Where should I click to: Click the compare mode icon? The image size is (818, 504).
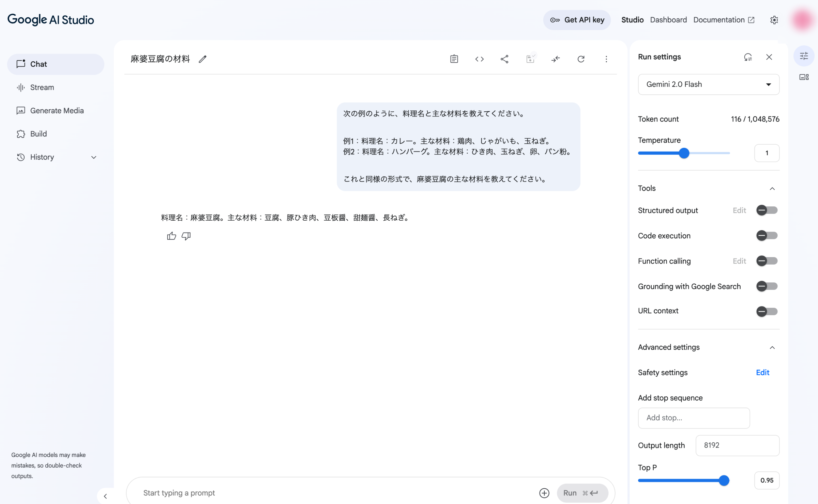(556, 59)
